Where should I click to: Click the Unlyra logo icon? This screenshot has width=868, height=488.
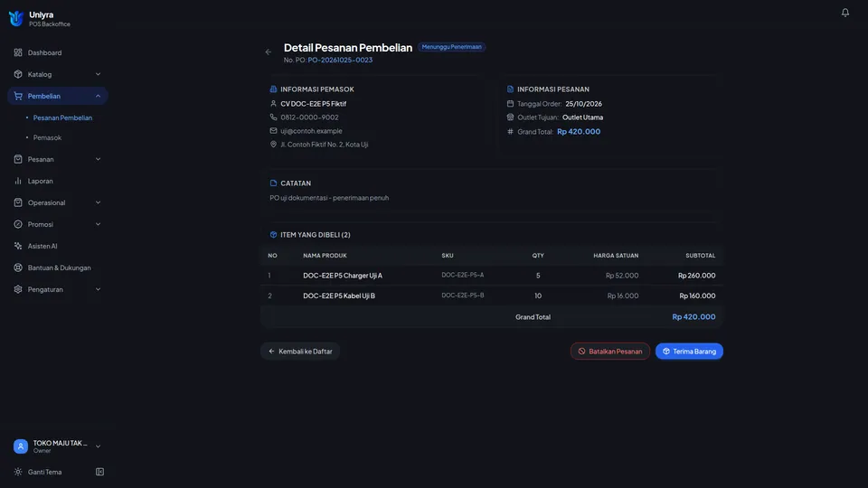click(x=16, y=18)
